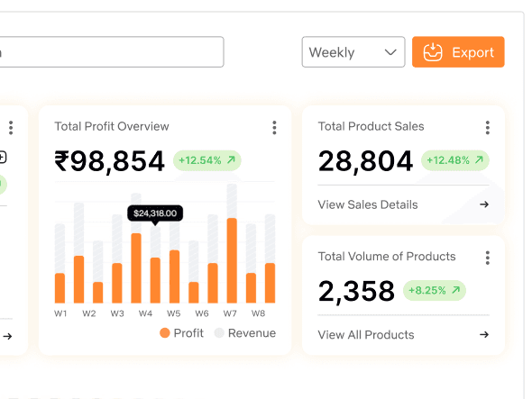Click the chevron in the Weekly selector

click(x=390, y=52)
